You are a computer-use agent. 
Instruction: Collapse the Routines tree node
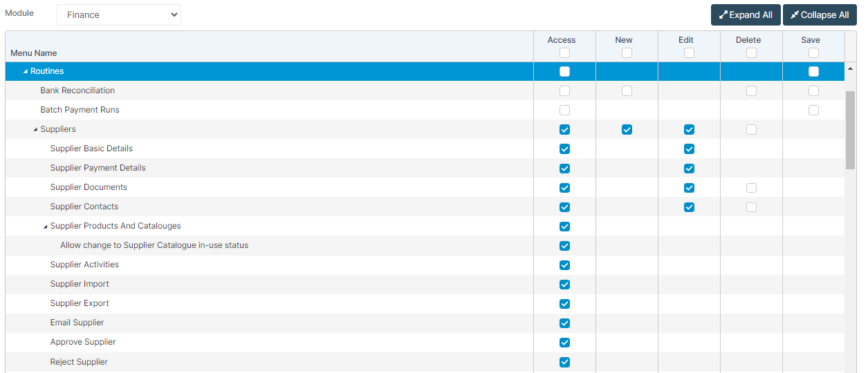tap(26, 72)
